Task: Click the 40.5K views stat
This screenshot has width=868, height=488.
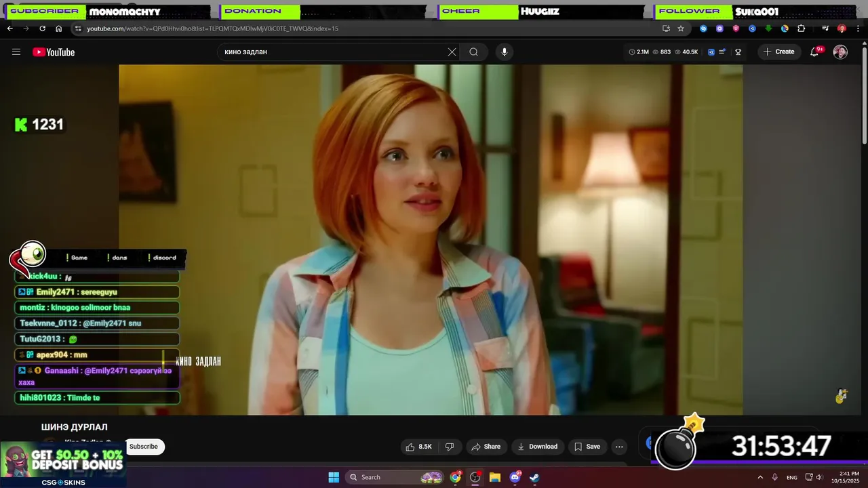Action: point(686,52)
